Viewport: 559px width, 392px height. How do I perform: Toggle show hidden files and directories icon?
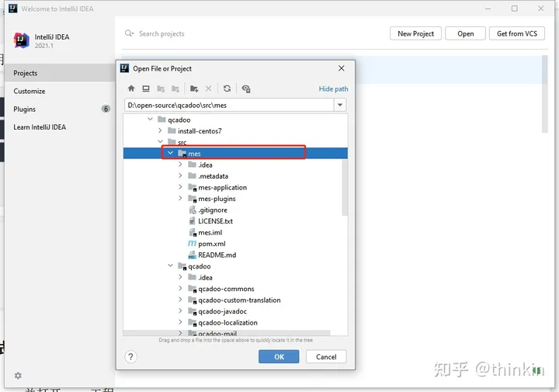click(246, 88)
